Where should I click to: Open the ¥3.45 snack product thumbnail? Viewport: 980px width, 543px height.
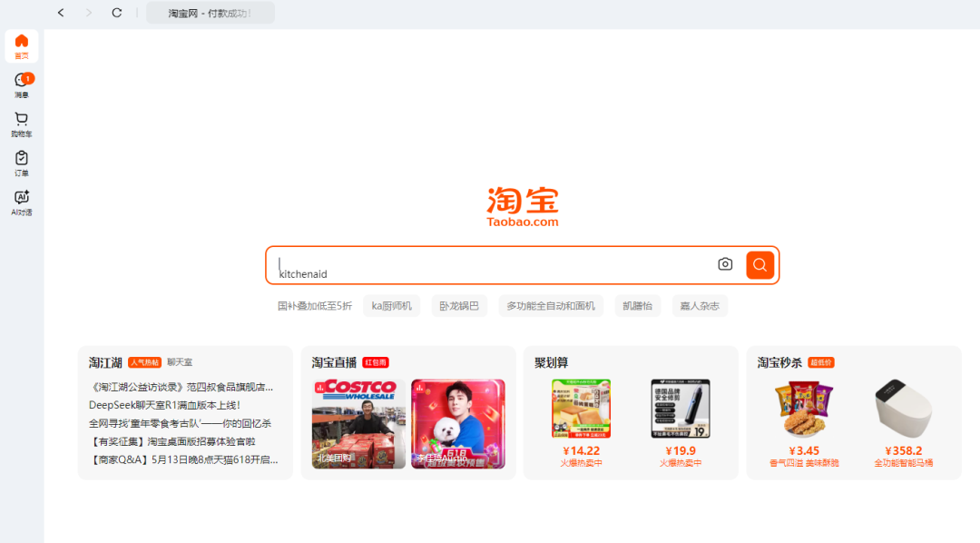804,409
